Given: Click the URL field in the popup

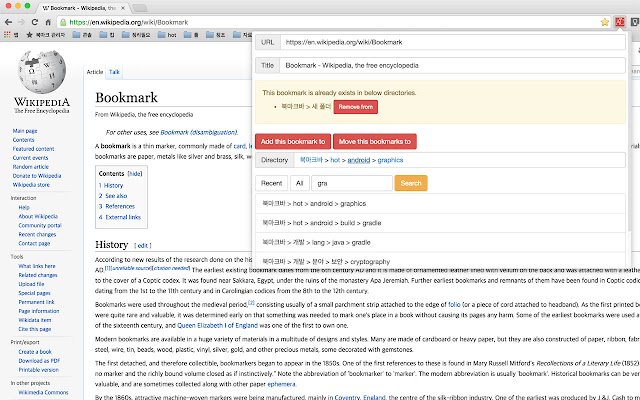Looking at the screenshot, I should pyautogui.click(x=452, y=42).
